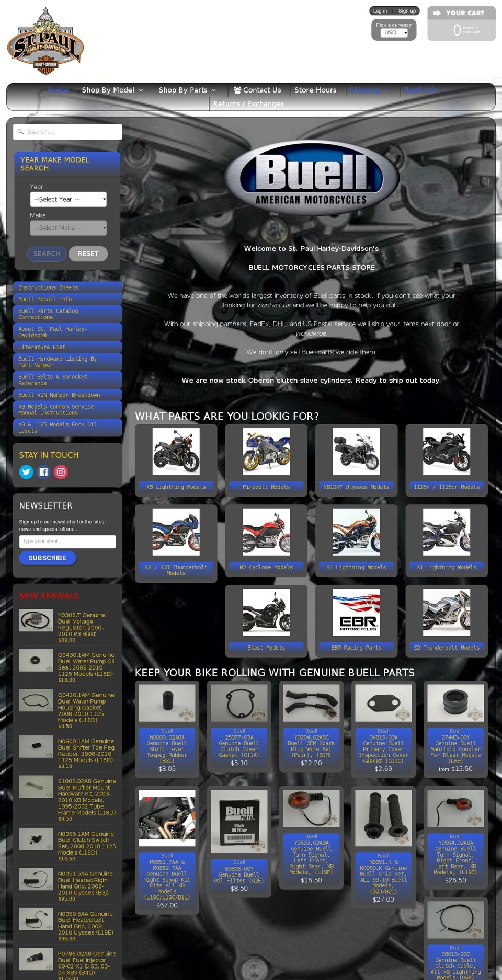The height and width of the screenshot is (980, 502).
Task: Open About St. Paul Harley-Davidson link
Action: point(67,332)
